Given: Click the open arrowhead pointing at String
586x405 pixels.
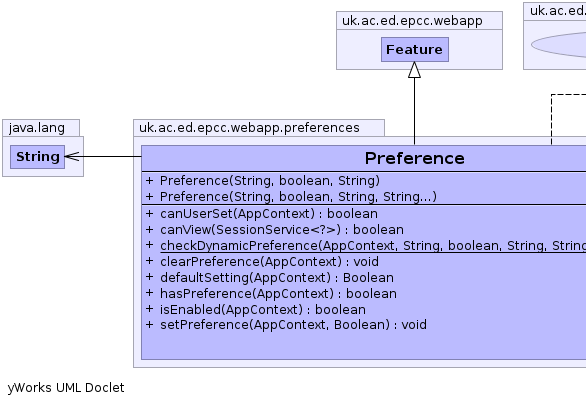Looking at the screenshot, I should coord(72,157).
